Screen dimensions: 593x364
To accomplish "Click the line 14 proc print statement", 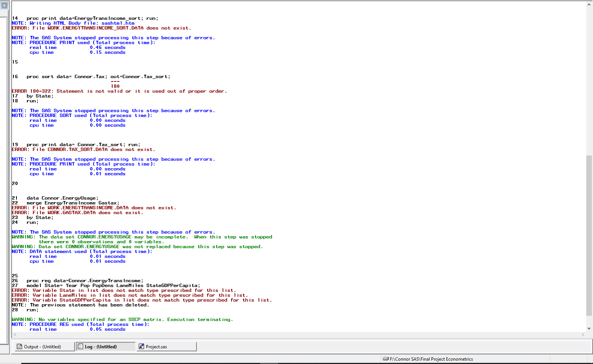I will coord(92,18).
